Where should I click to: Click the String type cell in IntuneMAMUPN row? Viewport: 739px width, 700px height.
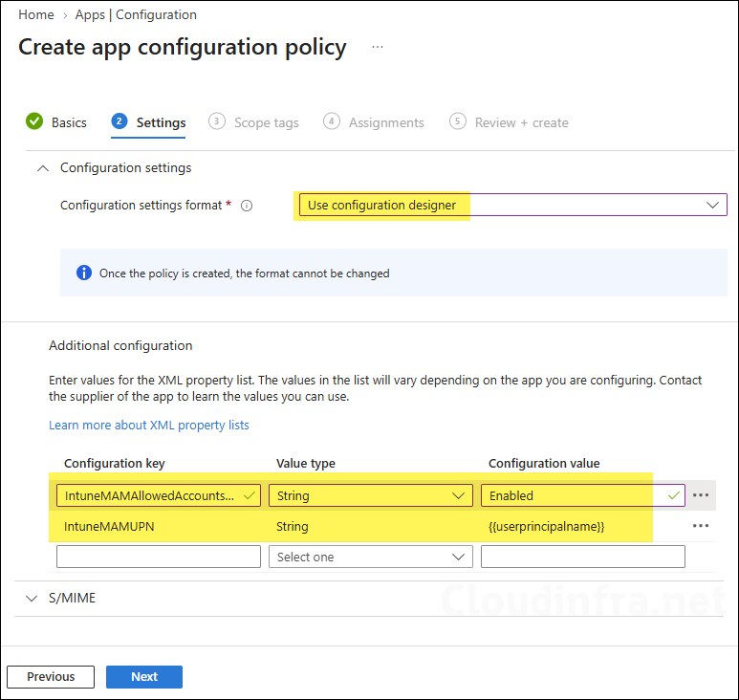click(x=293, y=527)
